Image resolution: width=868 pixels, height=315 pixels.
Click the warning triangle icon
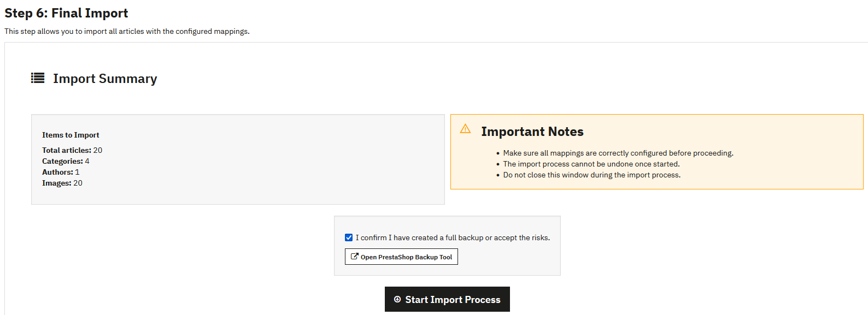[465, 129]
